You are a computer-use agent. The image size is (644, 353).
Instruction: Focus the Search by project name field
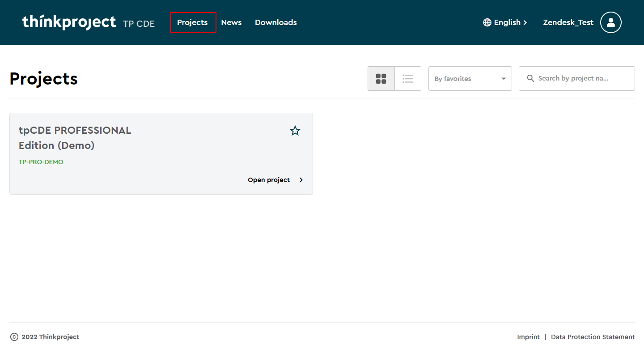click(579, 79)
